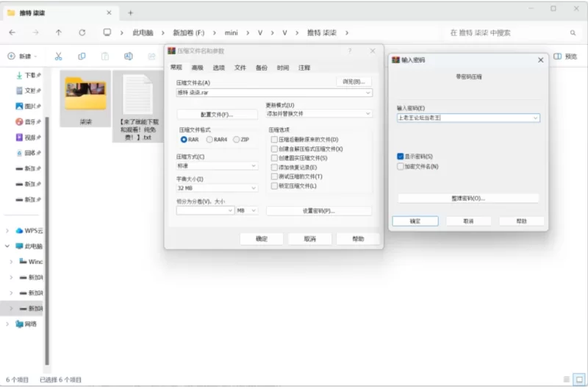Click the 配置文件(F) profiles button
588x389 pixels.
tap(217, 115)
